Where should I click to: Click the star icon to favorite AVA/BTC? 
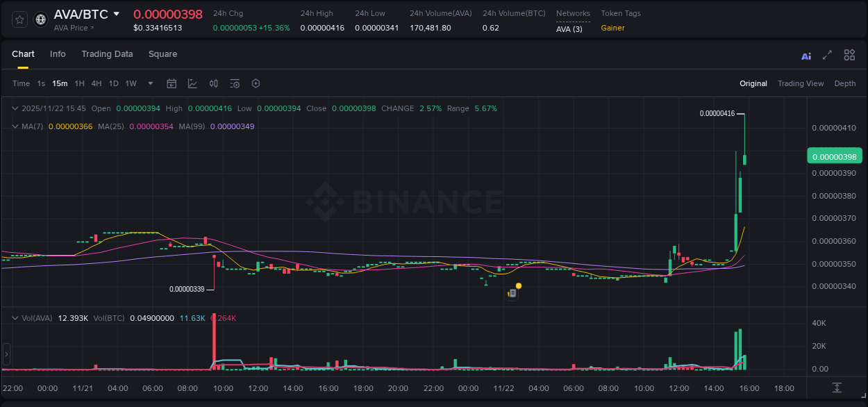coord(19,19)
